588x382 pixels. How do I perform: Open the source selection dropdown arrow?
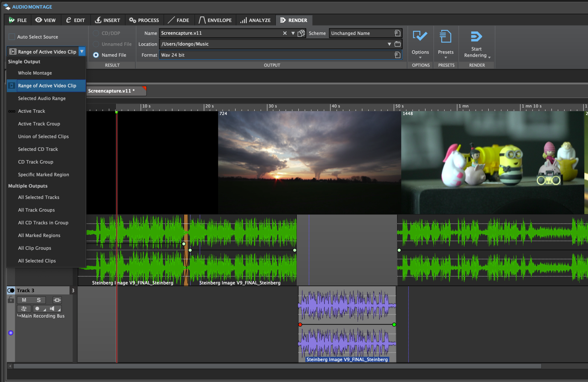82,51
